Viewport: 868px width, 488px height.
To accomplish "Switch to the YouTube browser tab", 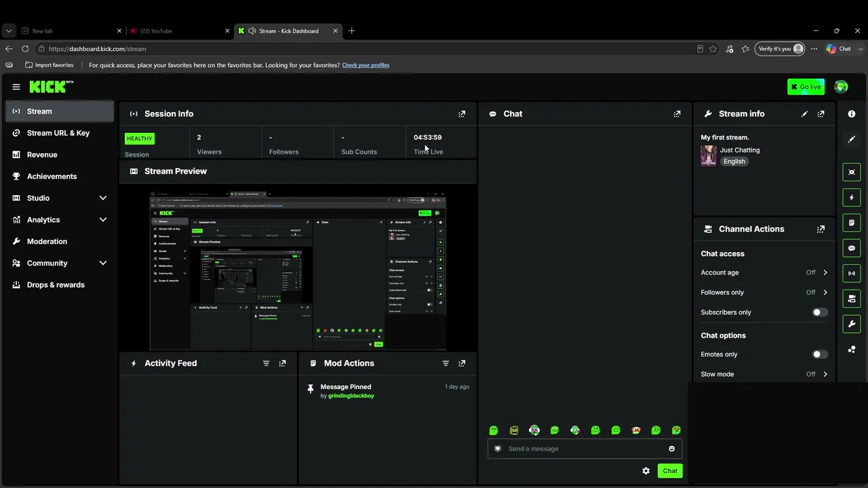I will (180, 30).
